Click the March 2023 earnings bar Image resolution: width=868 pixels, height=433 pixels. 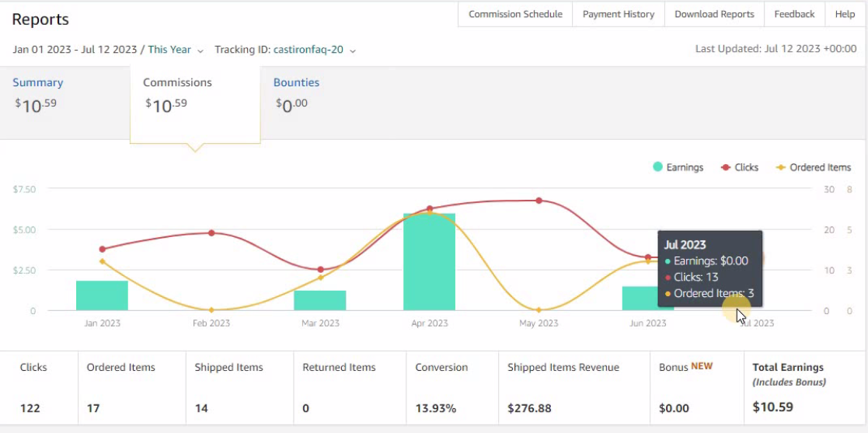[320, 300]
